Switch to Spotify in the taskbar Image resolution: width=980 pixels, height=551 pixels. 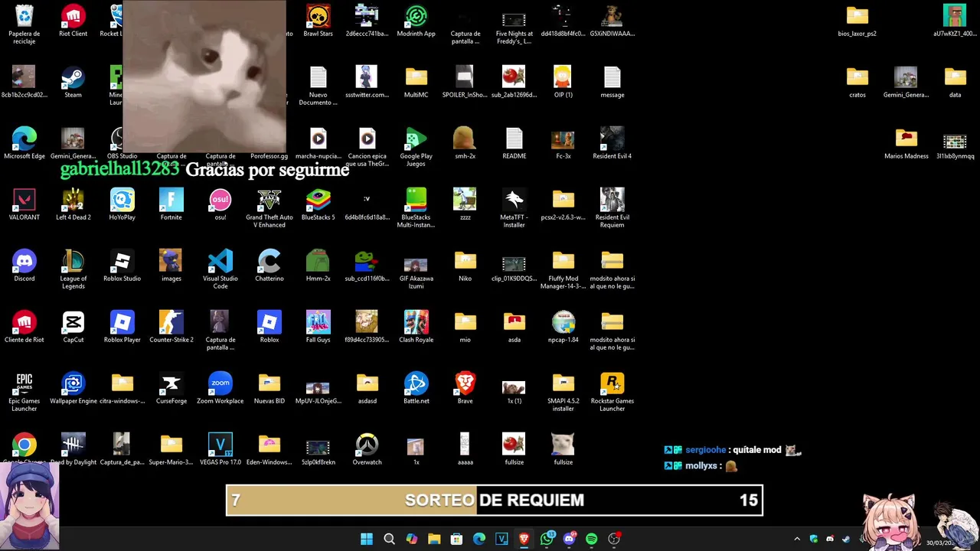591,539
